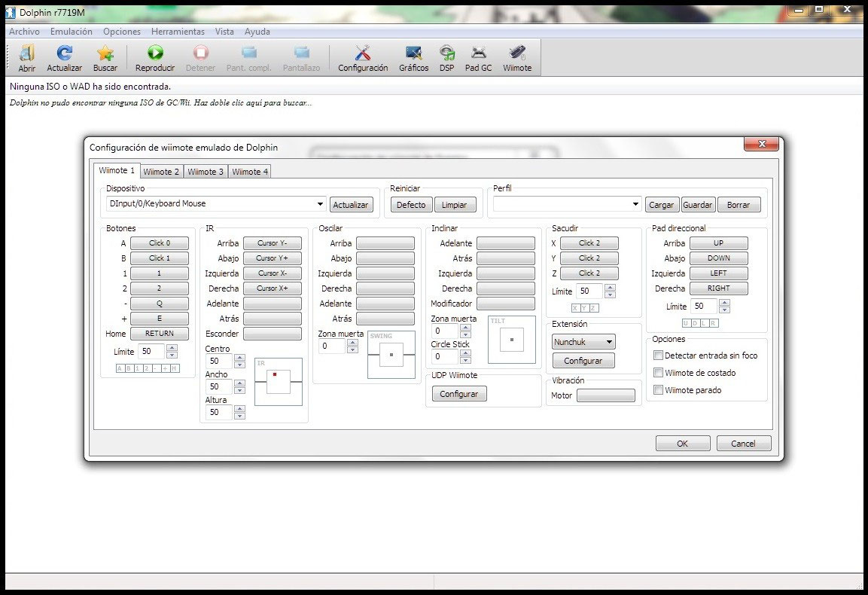Screen dimensions: 868x595
Task: Switch to the Wiimote 3 tab
Action: point(206,172)
